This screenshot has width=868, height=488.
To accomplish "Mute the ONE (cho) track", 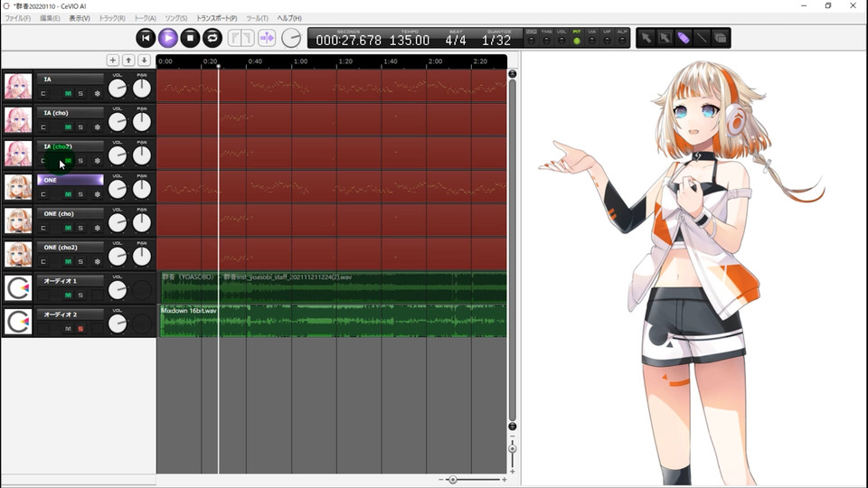I will (x=68, y=228).
